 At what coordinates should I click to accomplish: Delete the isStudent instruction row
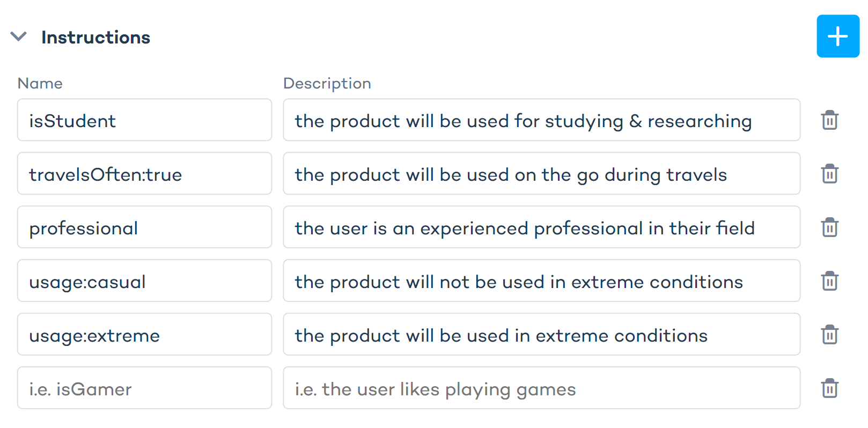[829, 120]
